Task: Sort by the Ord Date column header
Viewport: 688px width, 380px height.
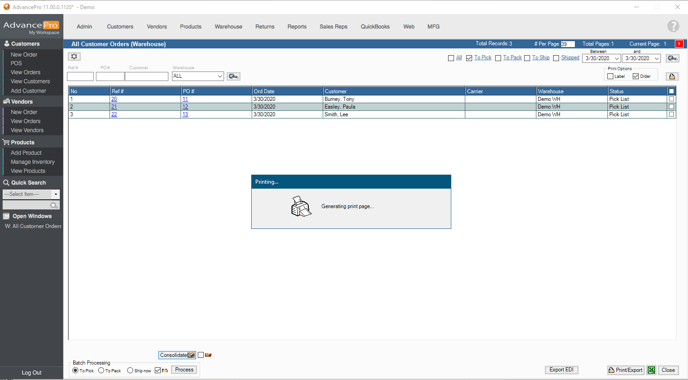Action: 287,91
